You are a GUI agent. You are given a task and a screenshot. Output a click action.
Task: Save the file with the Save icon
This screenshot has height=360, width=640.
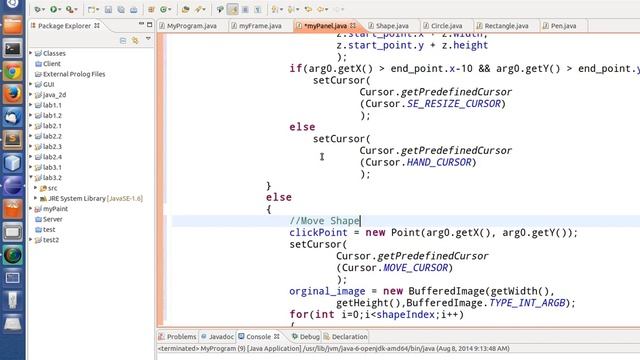(108, 9)
